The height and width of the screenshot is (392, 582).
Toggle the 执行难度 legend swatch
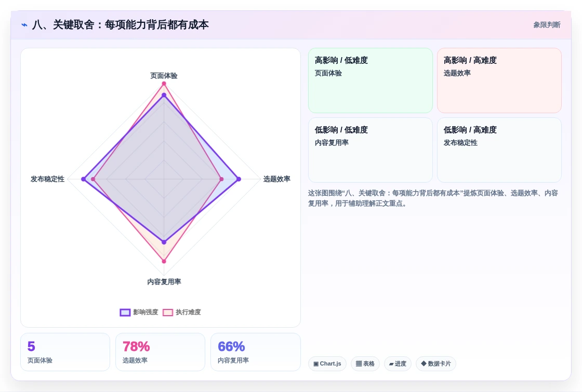(x=168, y=312)
